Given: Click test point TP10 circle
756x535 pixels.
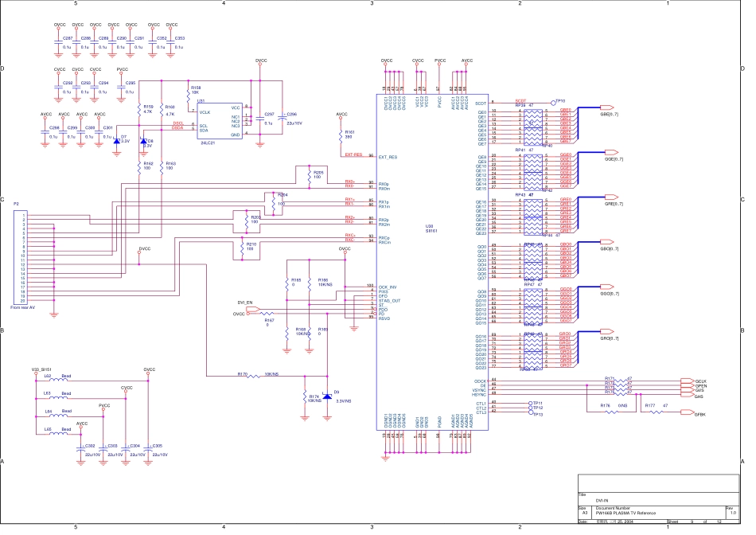Looking at the screenshot, I should click(552, 103).
